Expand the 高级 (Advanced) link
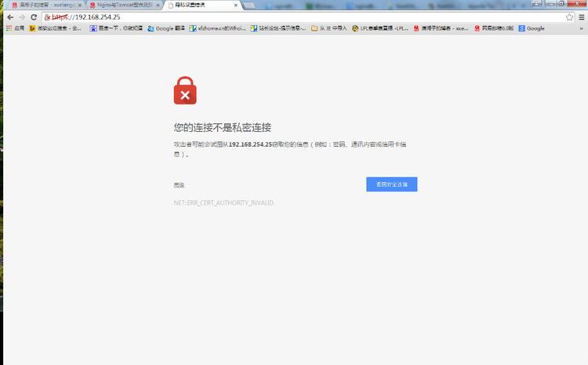The height and width of the screenshot is (365, 588). [179, 185]
